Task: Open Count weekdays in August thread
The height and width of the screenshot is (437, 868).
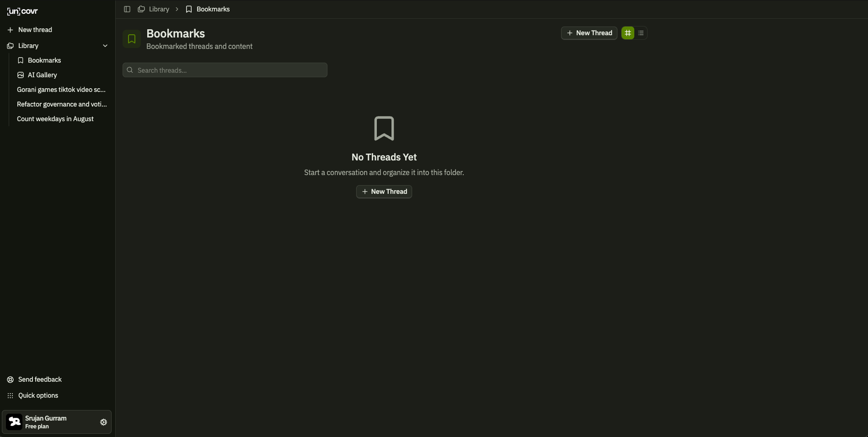Action: pos(55,119)
